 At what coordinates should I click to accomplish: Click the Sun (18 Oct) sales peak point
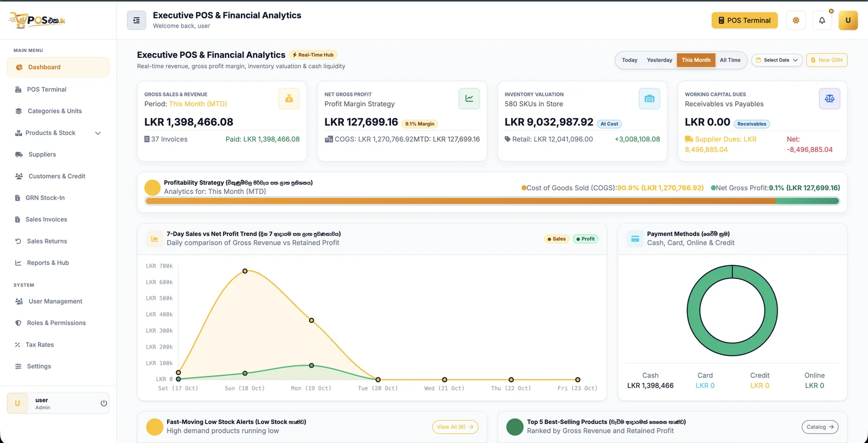pos(245,271)
